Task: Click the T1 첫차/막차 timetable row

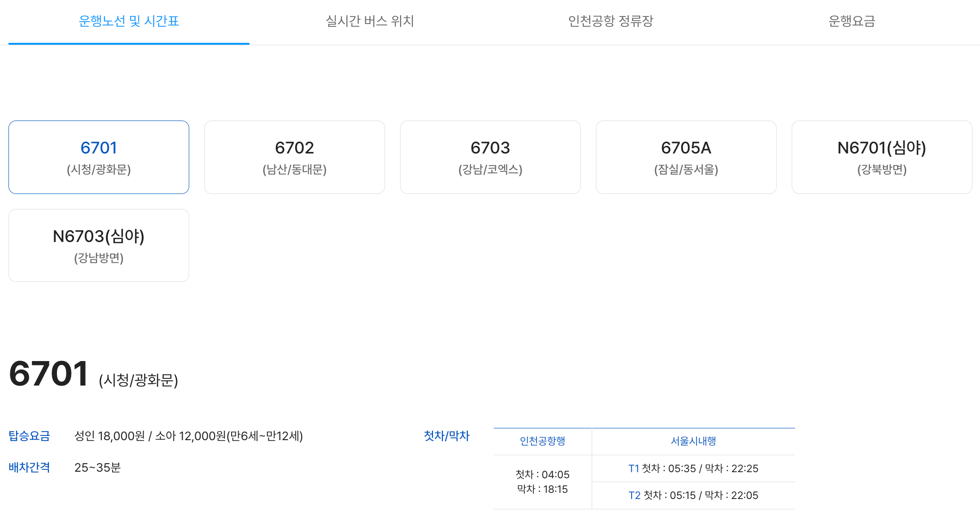Action: [693, 468]
